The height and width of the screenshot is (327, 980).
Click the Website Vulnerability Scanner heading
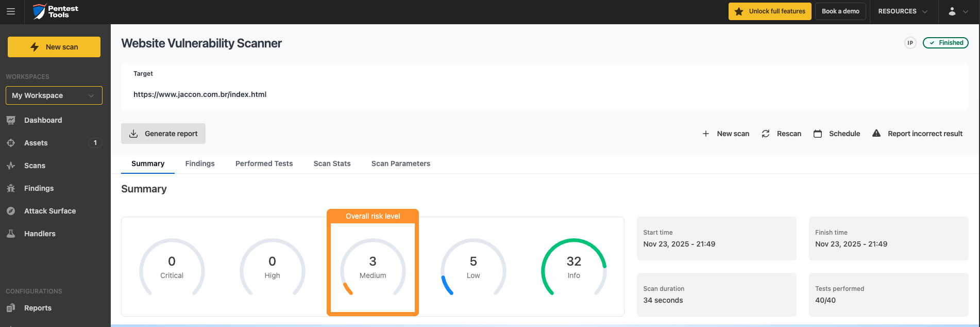[x=201, y=43]
